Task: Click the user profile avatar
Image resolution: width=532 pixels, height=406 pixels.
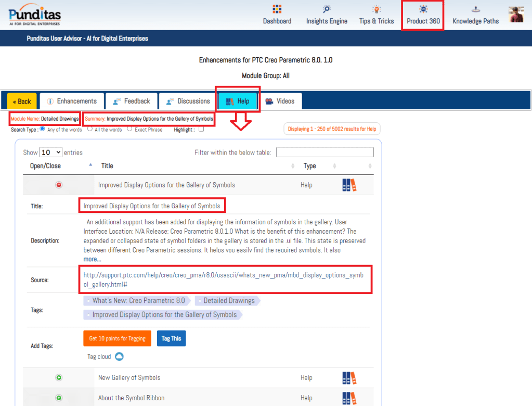Action: click(516, 15)
